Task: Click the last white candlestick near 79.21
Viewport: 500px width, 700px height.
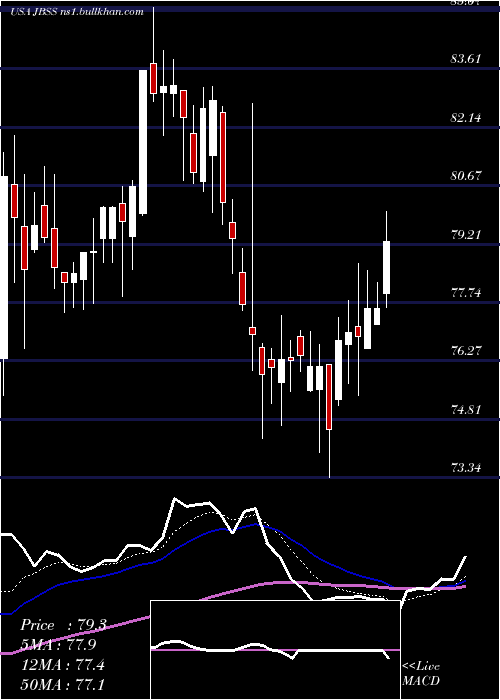Action: pos(387,267)
